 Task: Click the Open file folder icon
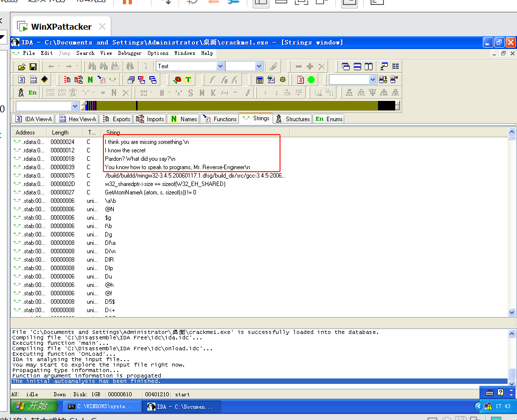point(22,67)
